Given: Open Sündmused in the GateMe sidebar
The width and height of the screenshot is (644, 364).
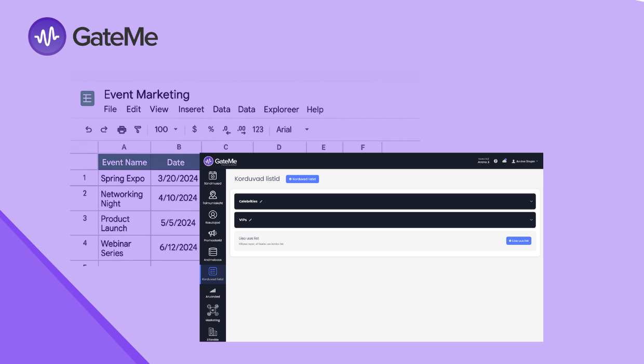Looking at the screenshot, I should point(212,178).
